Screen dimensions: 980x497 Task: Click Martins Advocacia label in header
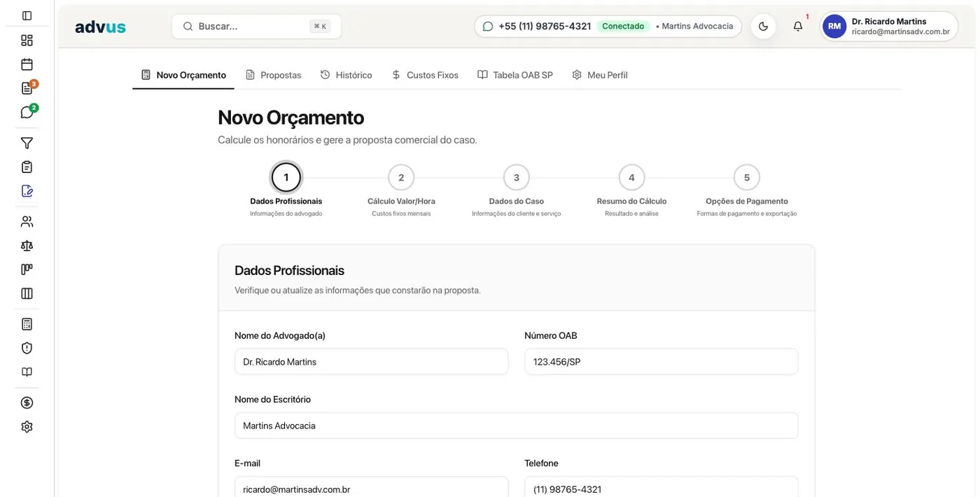coord(697,27)
